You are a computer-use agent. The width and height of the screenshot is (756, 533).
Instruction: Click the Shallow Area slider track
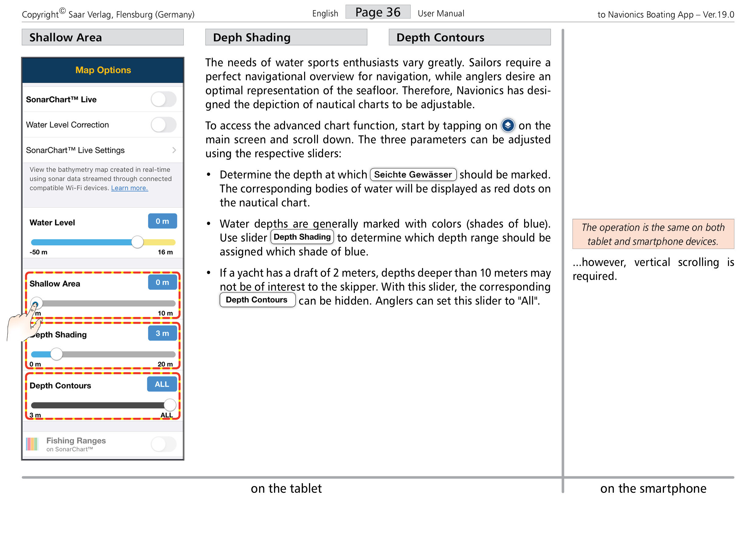tap(103, 303)
